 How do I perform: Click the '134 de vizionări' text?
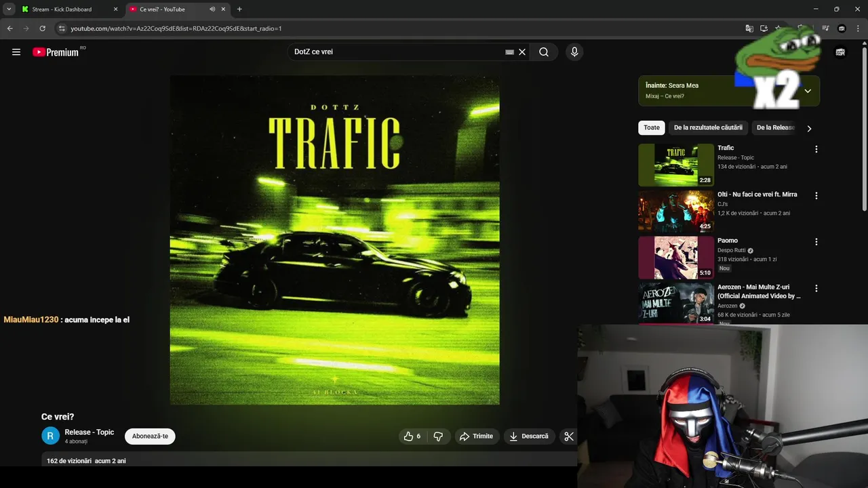737,167
